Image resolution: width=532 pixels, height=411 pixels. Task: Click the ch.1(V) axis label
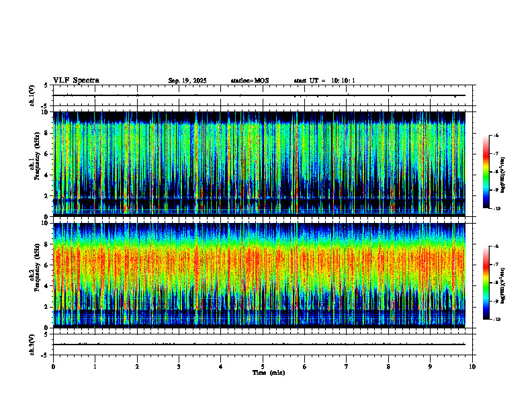tap(32, 95)
